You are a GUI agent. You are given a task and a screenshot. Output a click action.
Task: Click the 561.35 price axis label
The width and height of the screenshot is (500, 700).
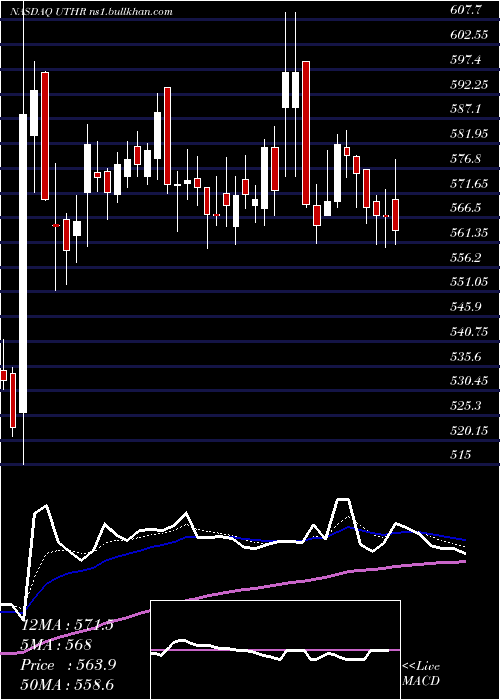click(x=469, y=233)
